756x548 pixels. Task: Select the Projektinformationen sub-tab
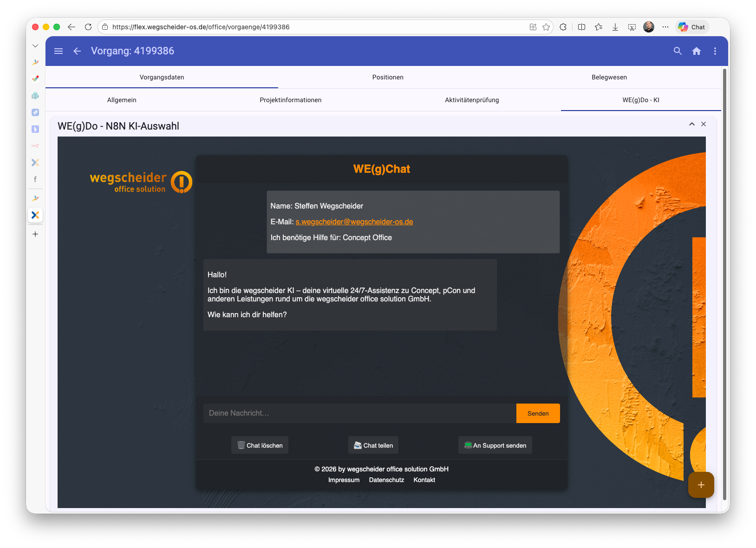[x=291, y=100]
